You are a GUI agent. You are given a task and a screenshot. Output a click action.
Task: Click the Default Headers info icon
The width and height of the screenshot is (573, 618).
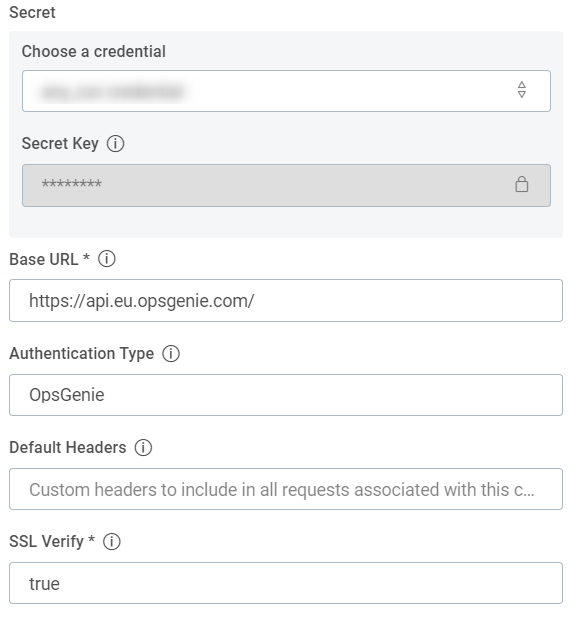pos(143,448)
